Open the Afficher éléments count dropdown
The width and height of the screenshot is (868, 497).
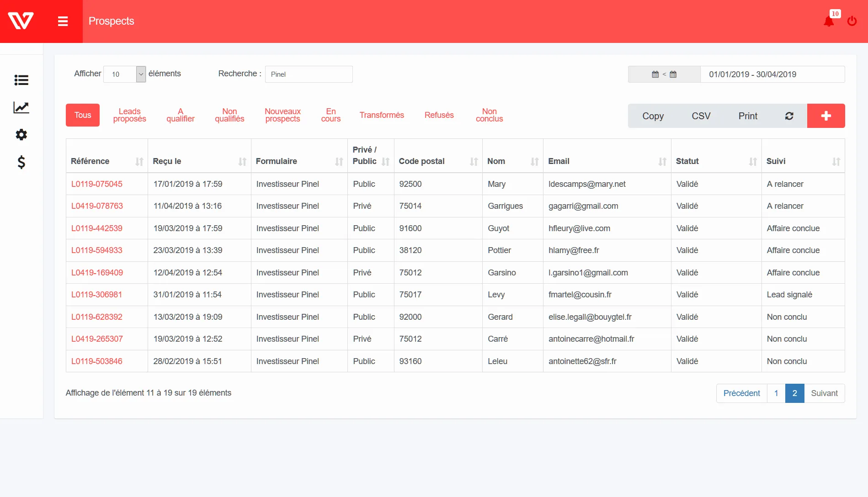[125, 74]
